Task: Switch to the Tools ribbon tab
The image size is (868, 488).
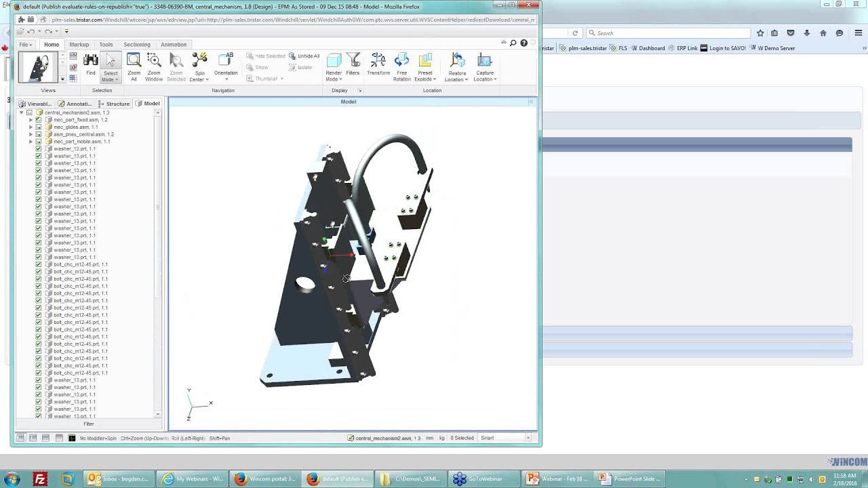Action: pos(106,45)
